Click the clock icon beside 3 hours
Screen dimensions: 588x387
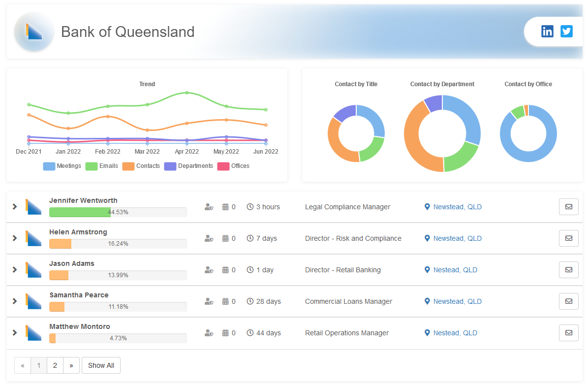pyautogui.click(x=250, y=207)
